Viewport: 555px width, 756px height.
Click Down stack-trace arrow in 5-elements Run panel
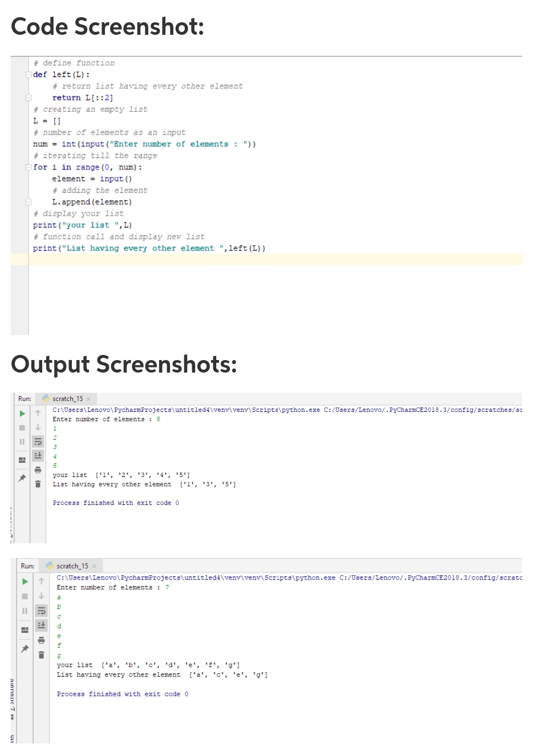click(38, 427)
